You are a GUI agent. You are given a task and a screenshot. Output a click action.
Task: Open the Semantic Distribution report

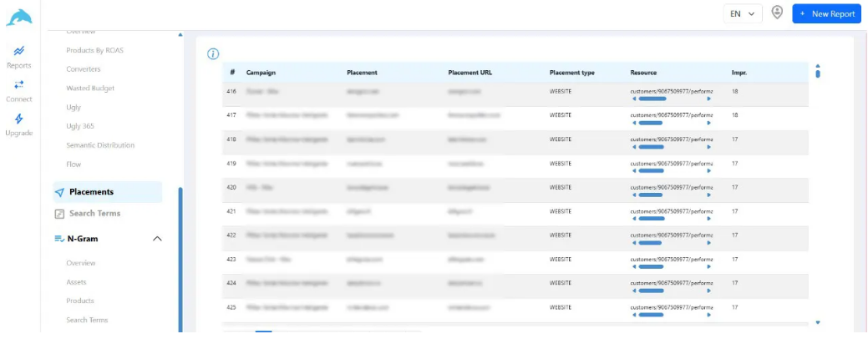pyautogui.click(x=100, y=145)
